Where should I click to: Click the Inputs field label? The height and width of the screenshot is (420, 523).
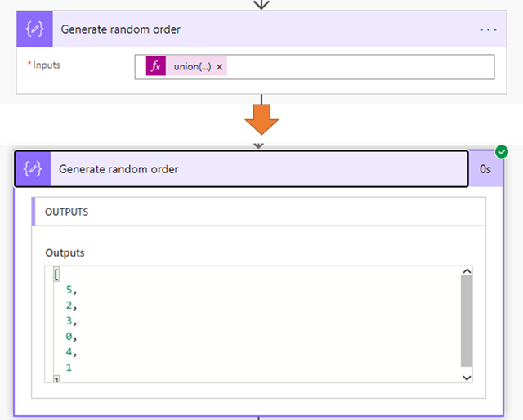tap(47, 65)
